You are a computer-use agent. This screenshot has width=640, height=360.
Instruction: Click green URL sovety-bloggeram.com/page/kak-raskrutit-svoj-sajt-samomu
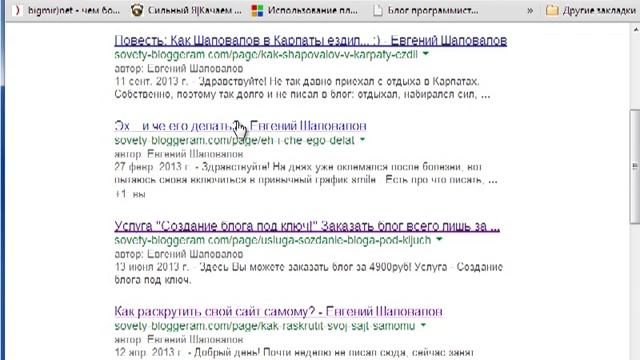[265, 326]
